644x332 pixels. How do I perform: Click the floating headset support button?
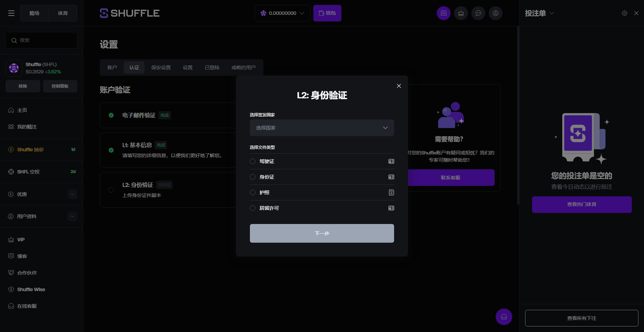click(x=504, y=317)
